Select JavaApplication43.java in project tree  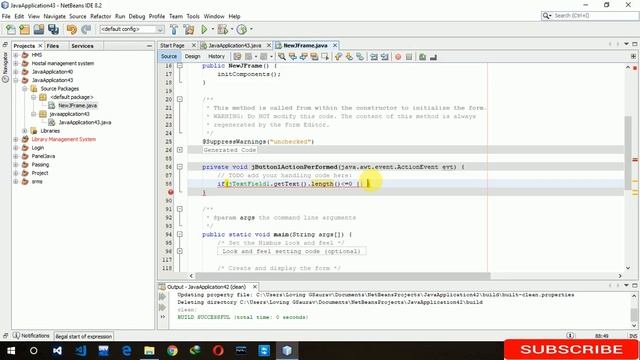(x=84, y=122)
